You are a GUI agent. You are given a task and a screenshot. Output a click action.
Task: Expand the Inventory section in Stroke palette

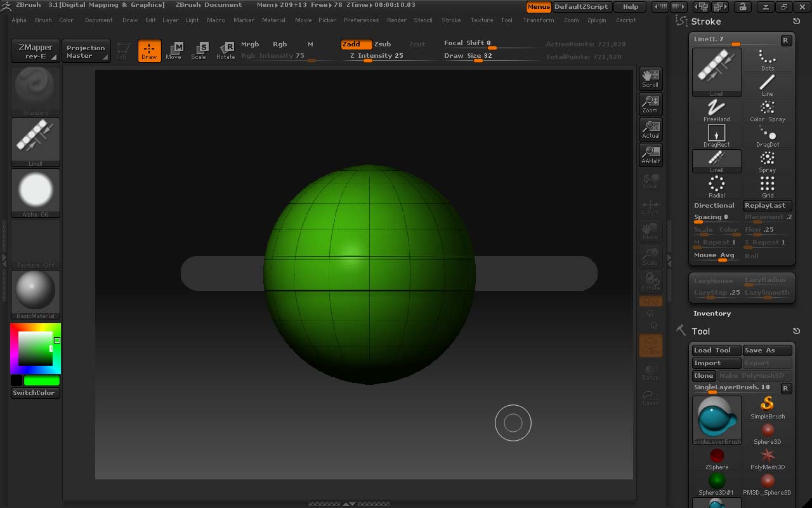pos(712,314)
